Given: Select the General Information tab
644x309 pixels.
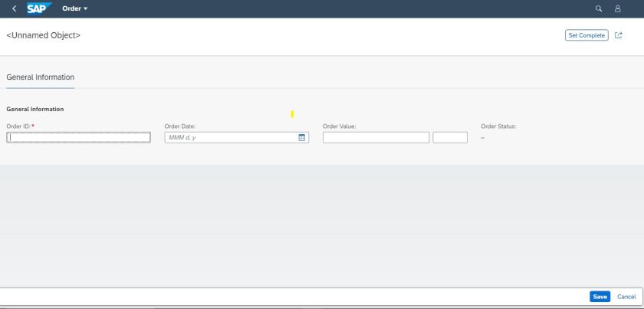Looking at the screenshot, I should [40, 77].
